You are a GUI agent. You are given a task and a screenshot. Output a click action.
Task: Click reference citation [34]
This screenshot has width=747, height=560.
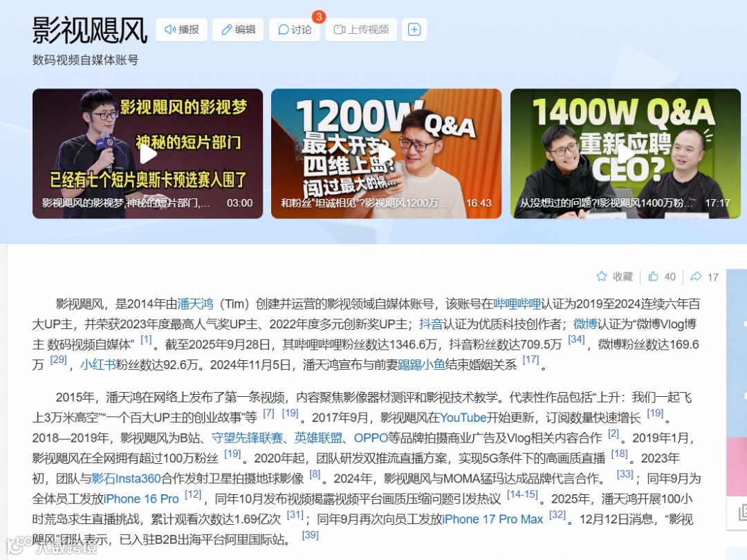pos(576,340)
